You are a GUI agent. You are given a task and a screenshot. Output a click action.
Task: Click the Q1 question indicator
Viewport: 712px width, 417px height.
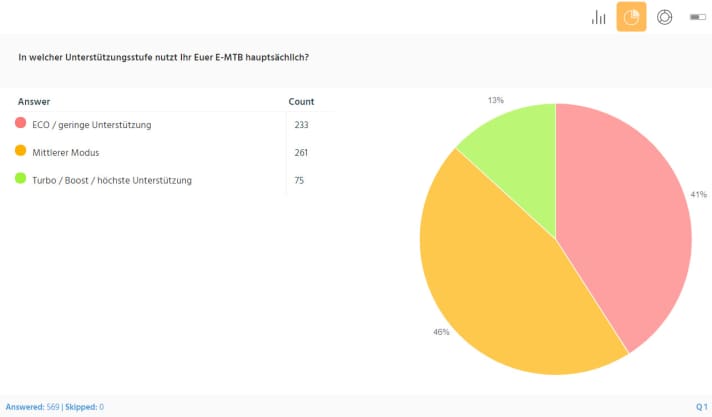pos(701,407)
